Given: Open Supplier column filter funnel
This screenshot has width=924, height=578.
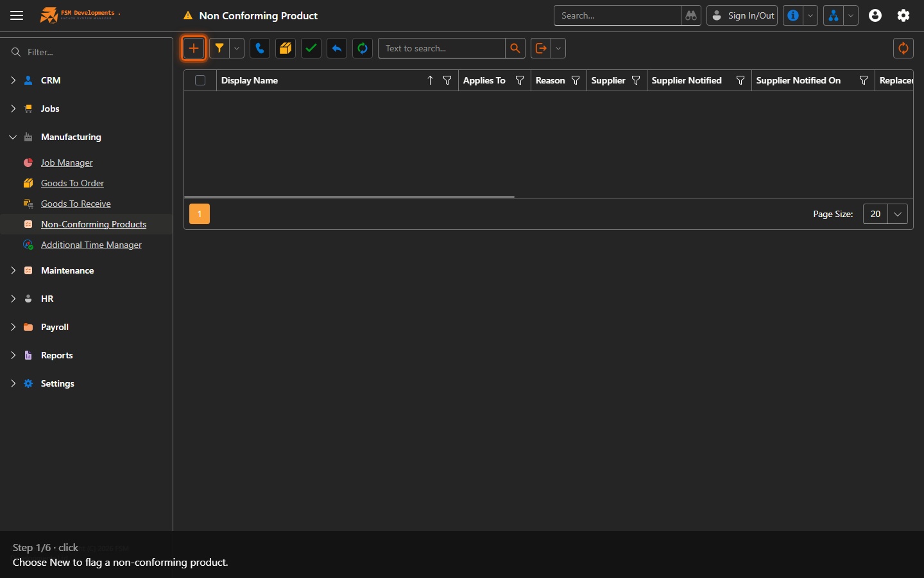Looking at the screenshot, I should [x=636, y=80].
